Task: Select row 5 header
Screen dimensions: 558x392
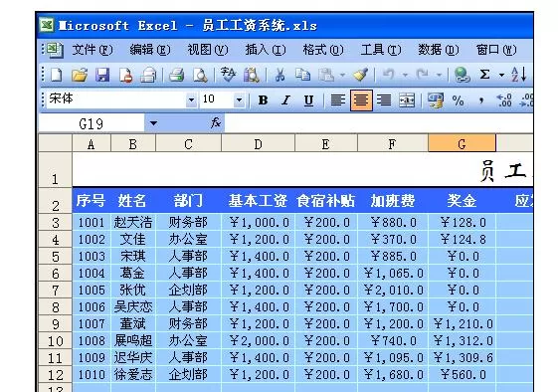Action: (x=55, y=257)
